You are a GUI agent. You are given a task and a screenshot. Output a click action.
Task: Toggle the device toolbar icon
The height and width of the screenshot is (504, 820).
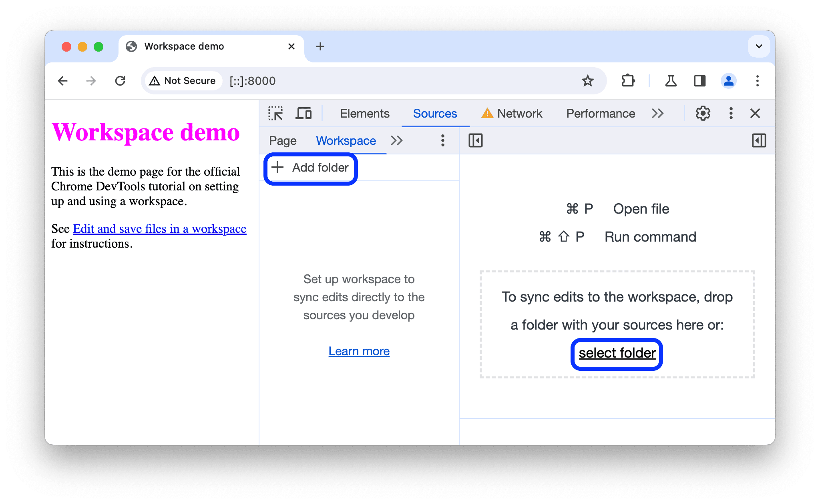click(x=303, y=114)
